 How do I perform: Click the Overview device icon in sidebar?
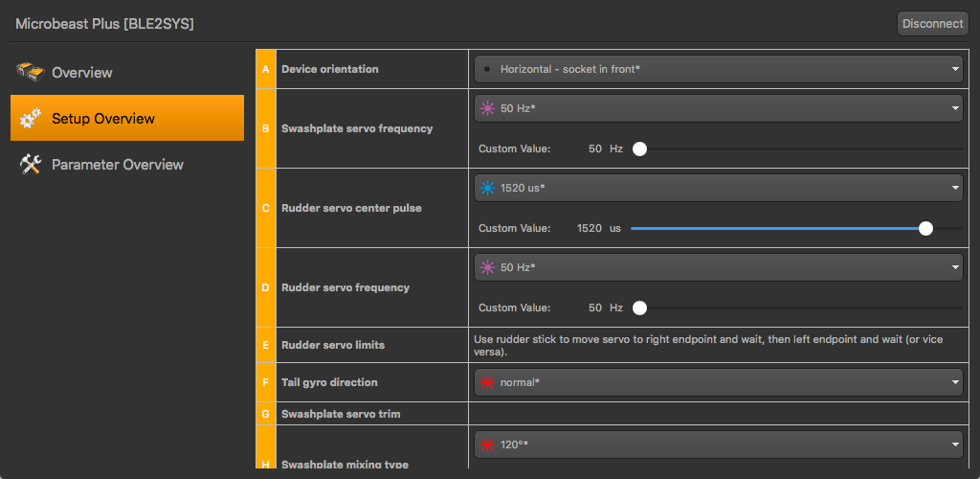coord(30,72)
